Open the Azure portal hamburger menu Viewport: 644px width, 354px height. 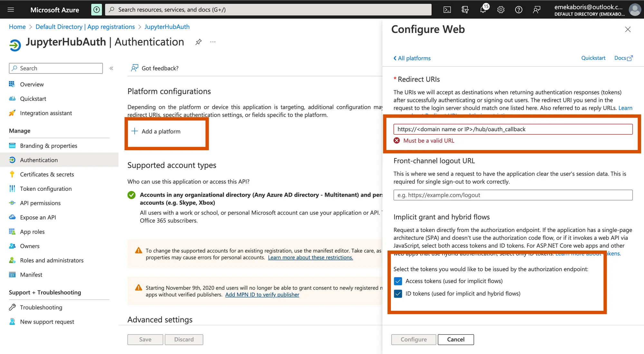[11, 10]
